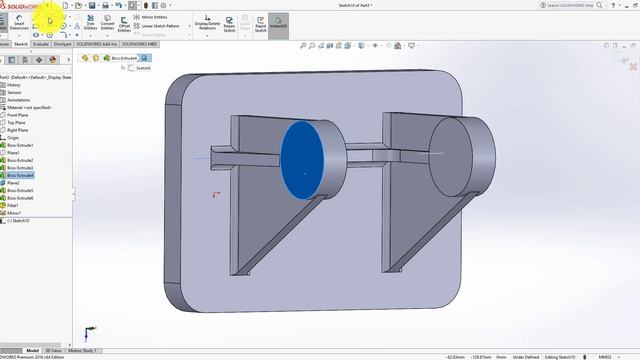Expand the Smart Dimension dropdown arrow
The image size is (640, 360).
pyautogui.click(x=19, y=35)
